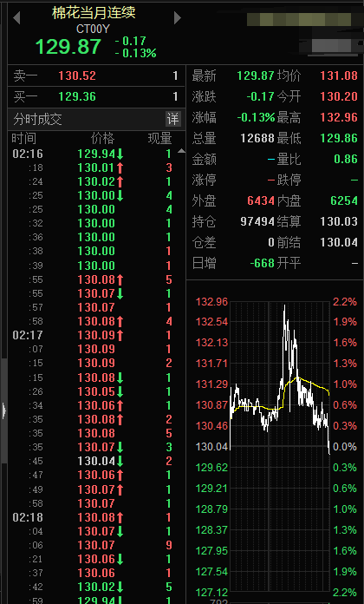
Task: Go to previous contract with left arrow
Action: pyautogui.click(x=16, y=18)
